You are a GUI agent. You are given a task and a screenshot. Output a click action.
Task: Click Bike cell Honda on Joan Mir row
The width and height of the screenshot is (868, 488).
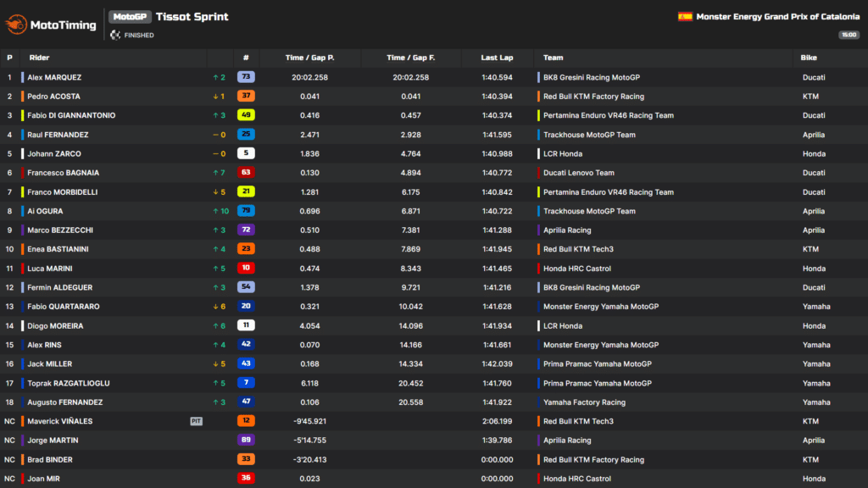pos(814,479)
